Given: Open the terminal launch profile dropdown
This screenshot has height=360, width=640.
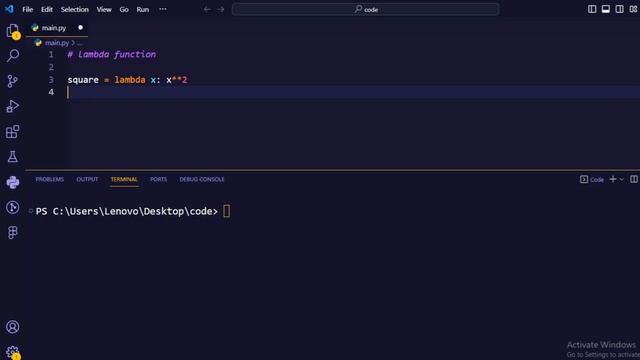Looking at the screenshot, I should click(x=622, y=180).
